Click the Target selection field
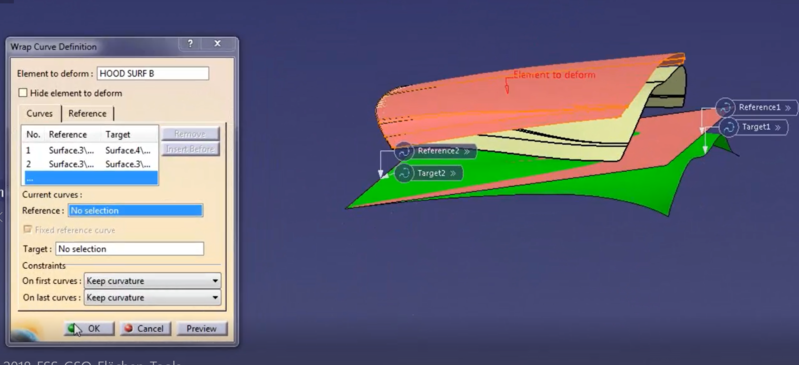Screen dimensions: 799x365 (x=129, y=249)
